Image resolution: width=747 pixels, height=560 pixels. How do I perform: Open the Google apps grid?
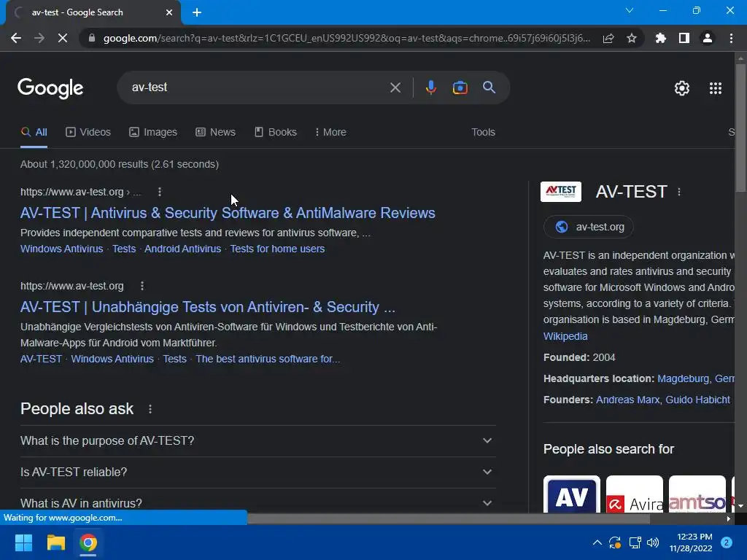pos(716,88)
